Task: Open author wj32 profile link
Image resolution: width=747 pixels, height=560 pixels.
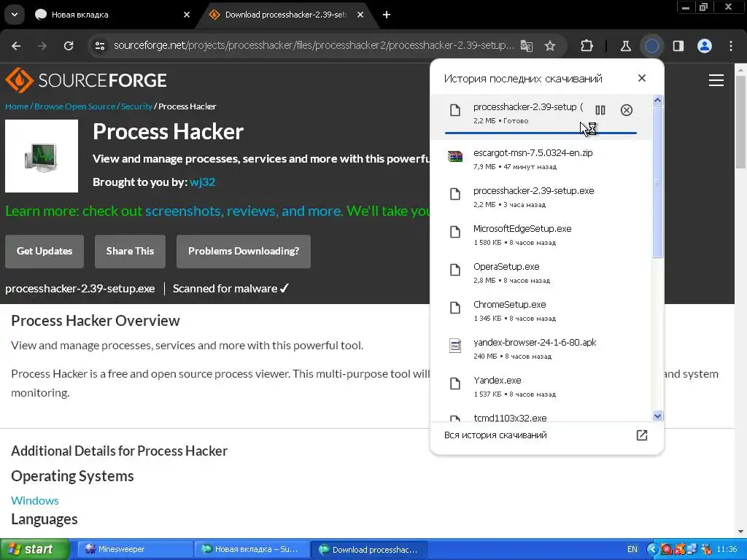Action: (203, 182)
